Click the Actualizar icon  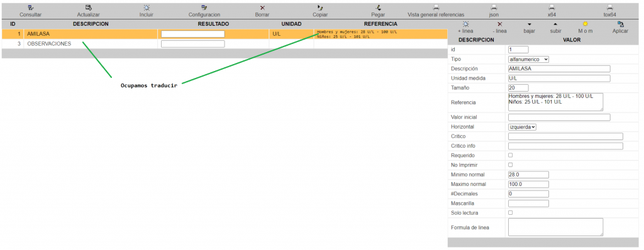(x=88, y=8)
